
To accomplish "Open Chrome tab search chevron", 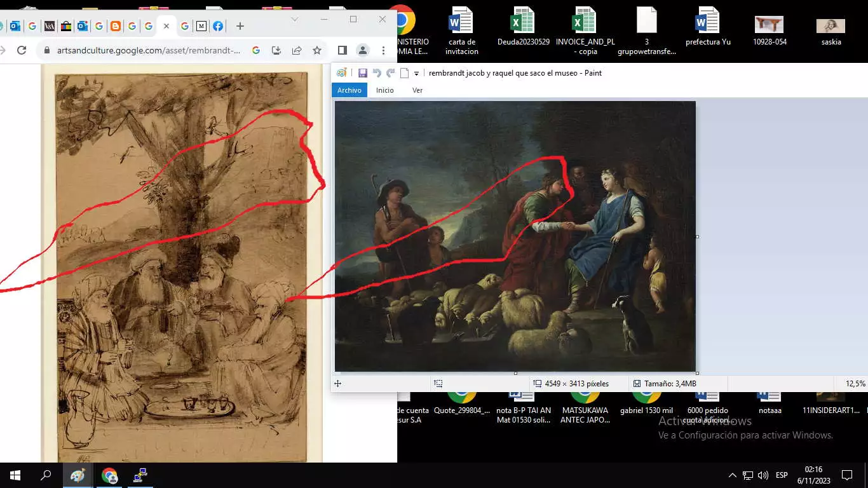I will 295,20.
